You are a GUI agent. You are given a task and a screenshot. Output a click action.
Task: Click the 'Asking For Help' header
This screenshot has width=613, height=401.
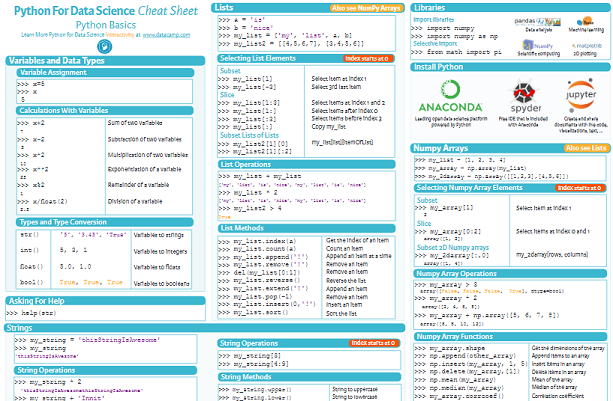click(x=105, y=301)
